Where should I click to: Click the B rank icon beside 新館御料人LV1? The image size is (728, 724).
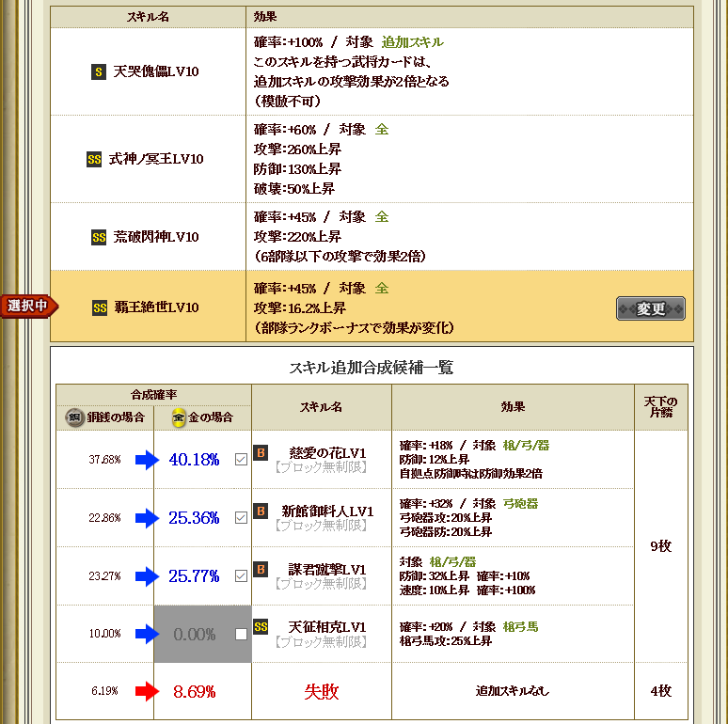click(x=261, y=511)
